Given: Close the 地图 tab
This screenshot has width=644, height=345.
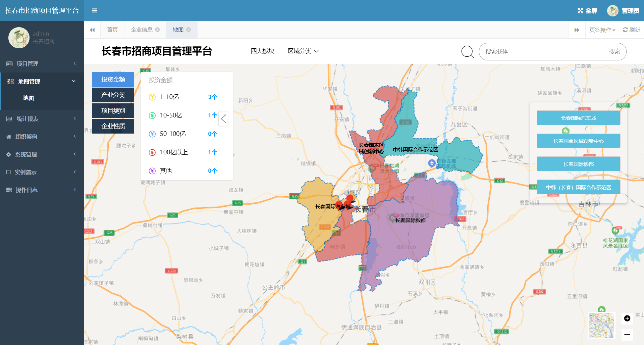Looking at the screenshot, I should 189,30.
